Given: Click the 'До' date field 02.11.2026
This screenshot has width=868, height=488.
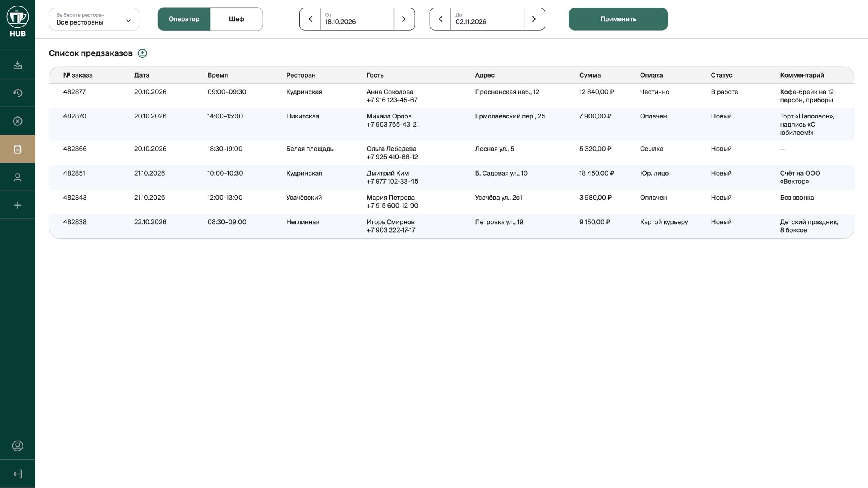Looking at the screenshot, I should 487,19.
